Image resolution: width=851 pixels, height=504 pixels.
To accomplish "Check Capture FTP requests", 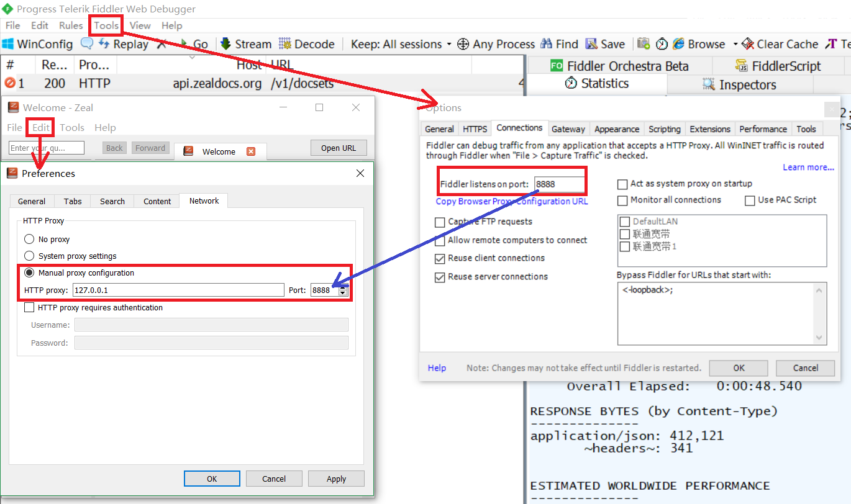I will [440, 222].
